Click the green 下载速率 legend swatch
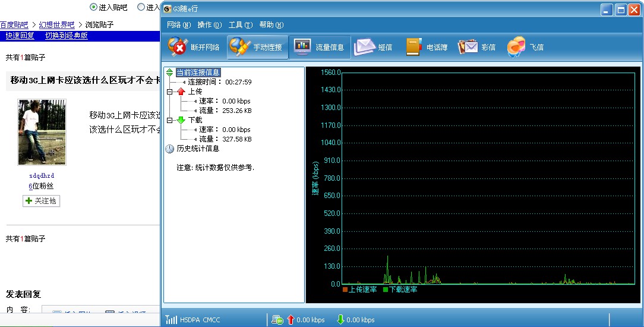 coord(385,290)
